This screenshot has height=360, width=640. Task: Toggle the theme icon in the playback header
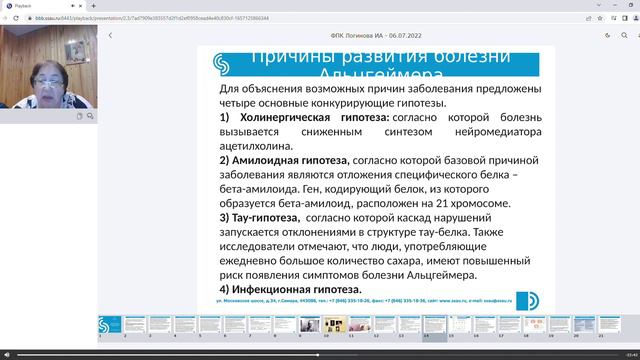pyautogui.click(x=607, y=36)
